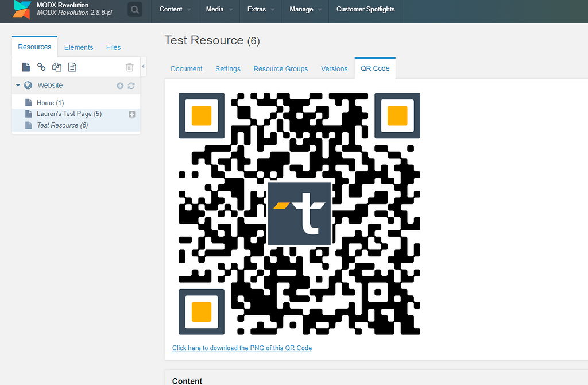Click the duplicate resource icon
This screenshot has height=385, width=588.
(x=56, y=67)
